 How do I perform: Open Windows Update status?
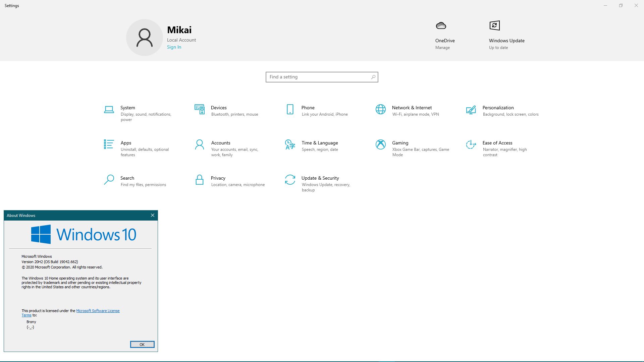(506, 35)
